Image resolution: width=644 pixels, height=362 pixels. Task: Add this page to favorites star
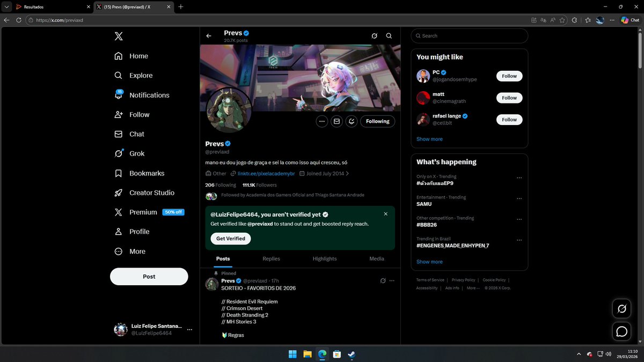562,20
